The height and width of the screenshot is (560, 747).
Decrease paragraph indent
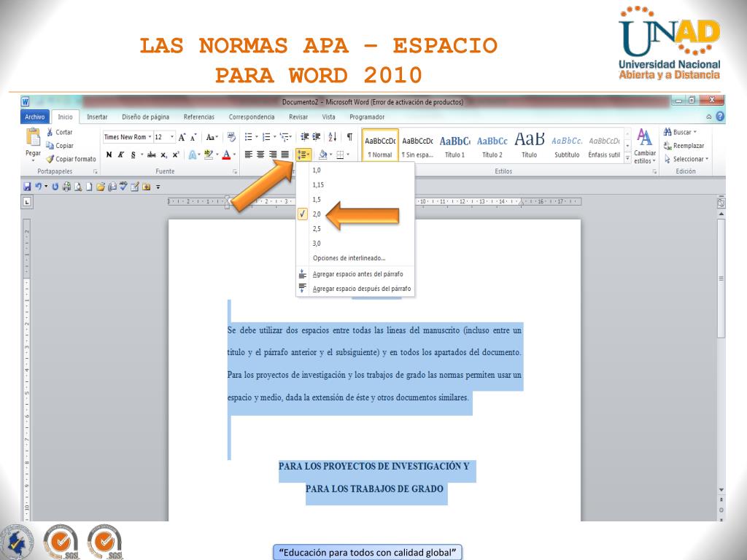[x=304, y=137]
